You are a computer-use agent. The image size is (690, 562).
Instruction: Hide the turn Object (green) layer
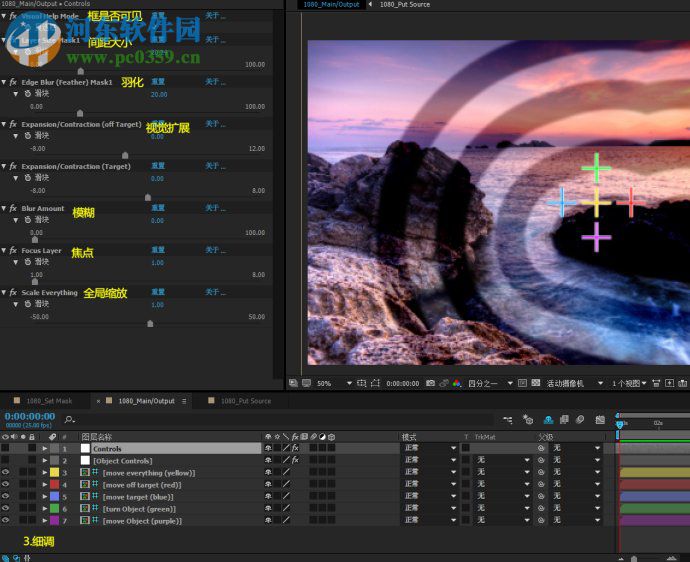tap(5, 508)
